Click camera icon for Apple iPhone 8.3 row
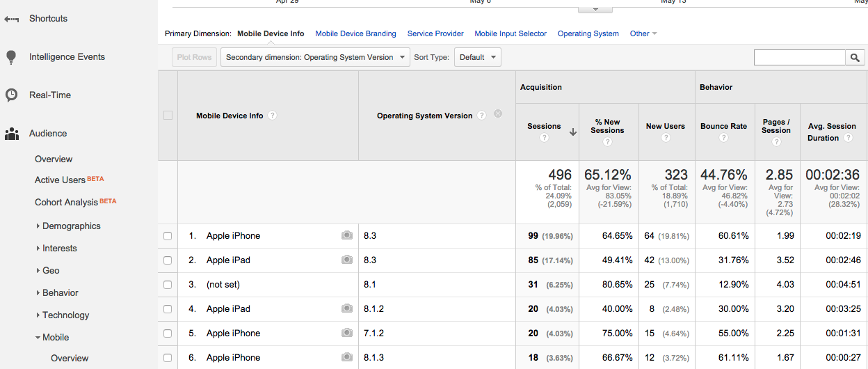This screenshot has height=369, width=868. pos(347,236)
